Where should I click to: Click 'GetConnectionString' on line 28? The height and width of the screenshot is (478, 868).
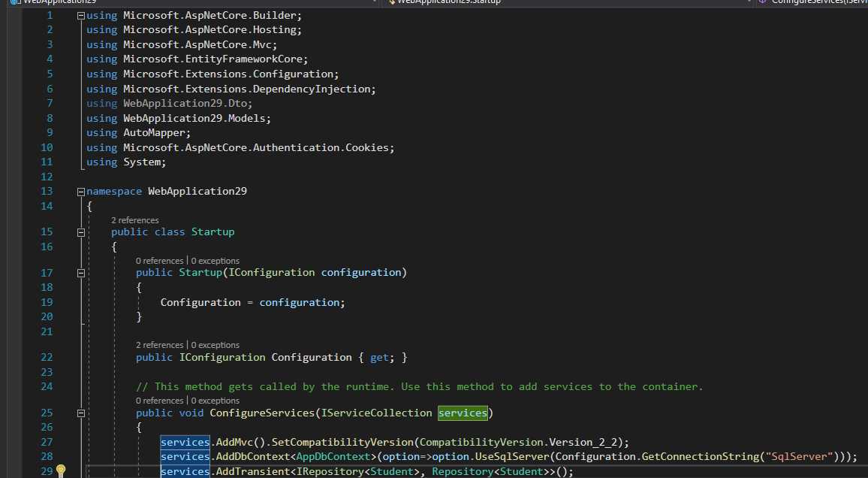coord(701,456)
